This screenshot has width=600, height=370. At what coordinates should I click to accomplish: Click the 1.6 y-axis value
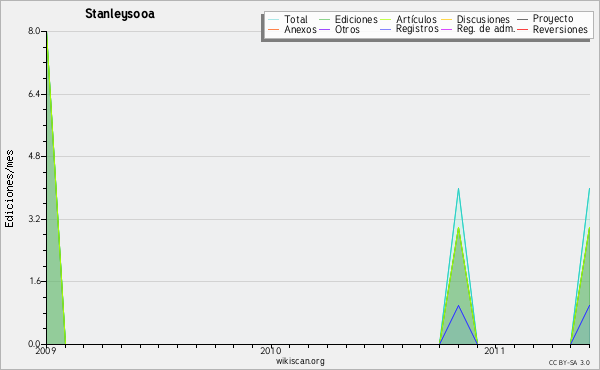[34, 281]
